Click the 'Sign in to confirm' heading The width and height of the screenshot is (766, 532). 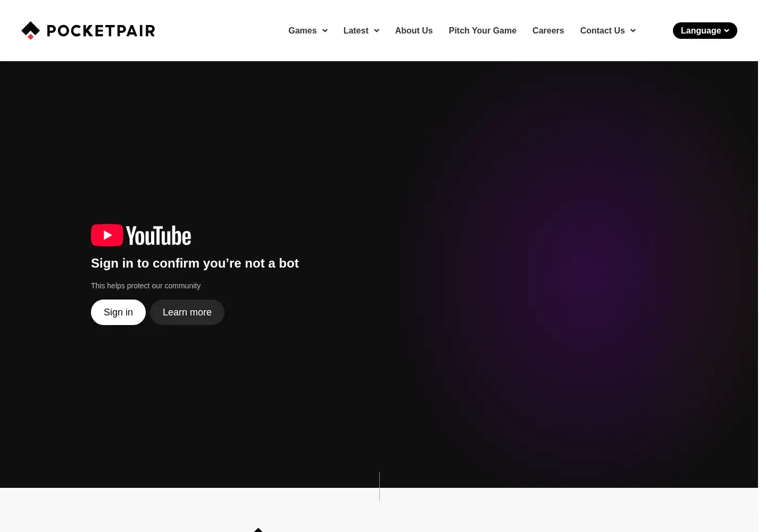coord(195,263)
